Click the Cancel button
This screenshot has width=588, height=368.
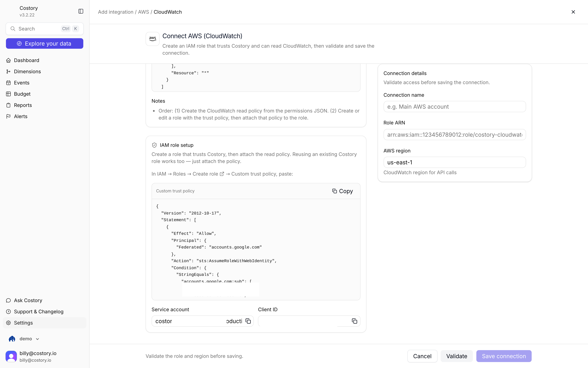[x=422, y=356]
